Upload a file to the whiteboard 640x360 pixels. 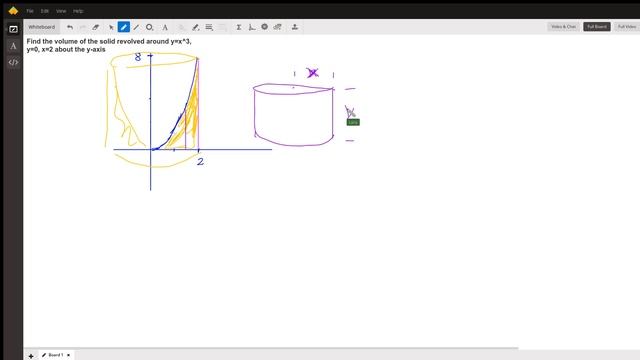click(x=295, y=27)
